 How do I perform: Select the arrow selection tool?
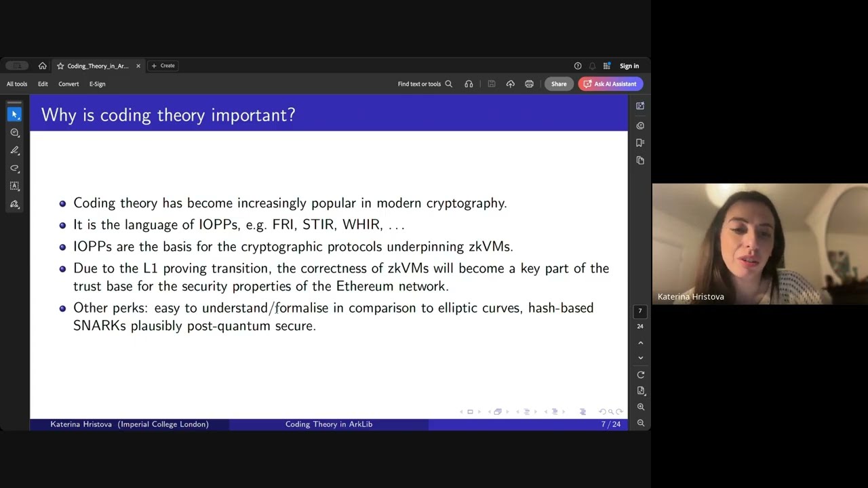(15, 115)
